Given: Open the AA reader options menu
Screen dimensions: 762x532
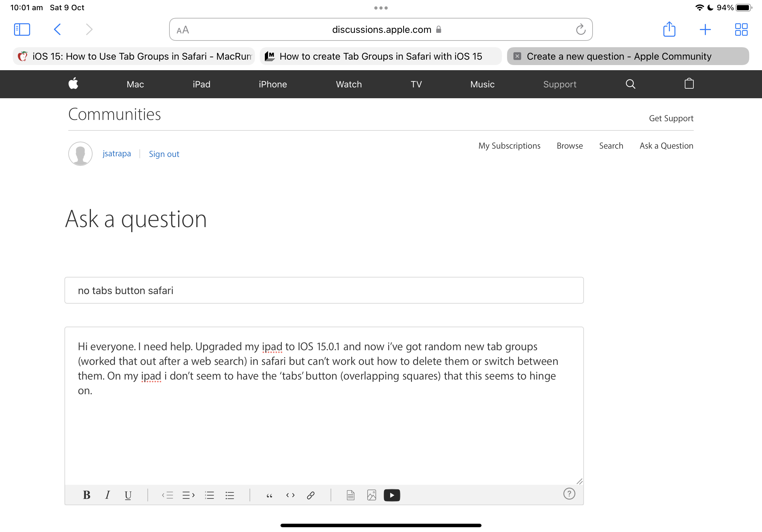Looking at the screenshot, I should coord(183,30).
